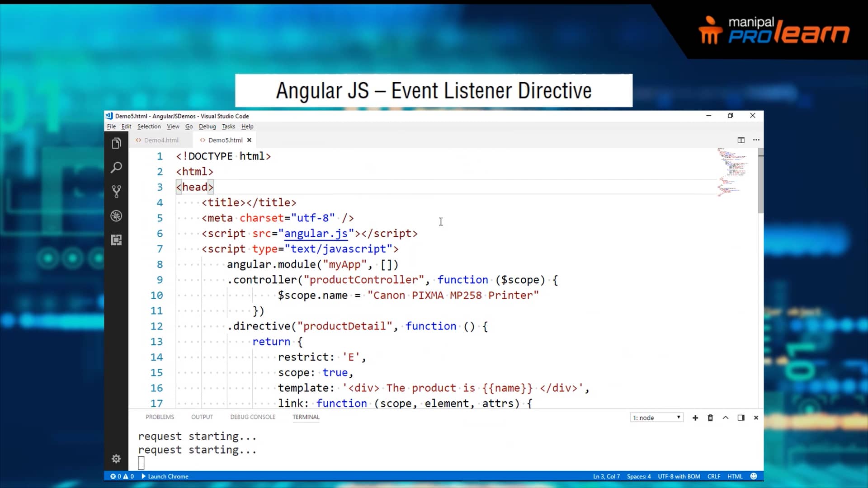The height and width of the screenshot is (488, 868).
Task: Close the terminal panel with the X
Action: pyautogui.click(x=756, y=418)
